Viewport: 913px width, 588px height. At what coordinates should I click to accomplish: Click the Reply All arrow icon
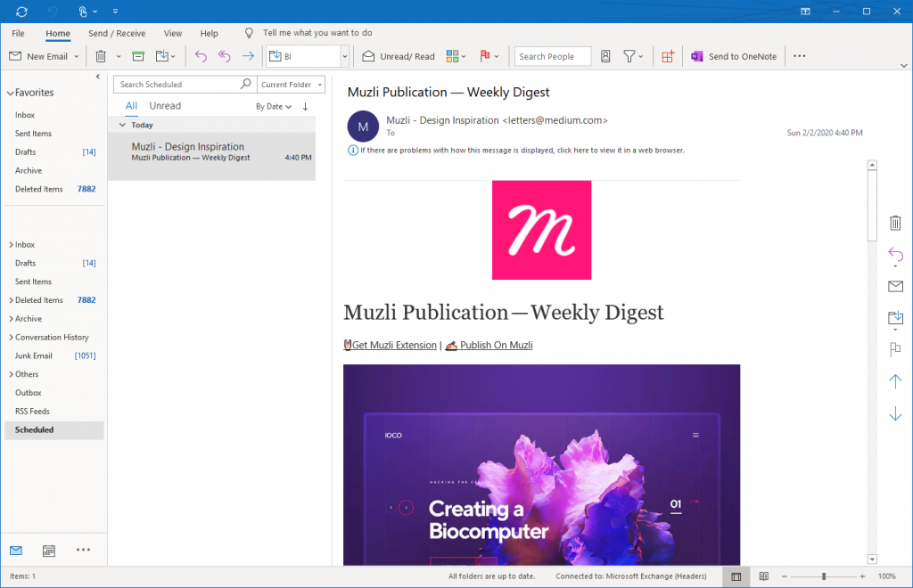click(224, 56)
